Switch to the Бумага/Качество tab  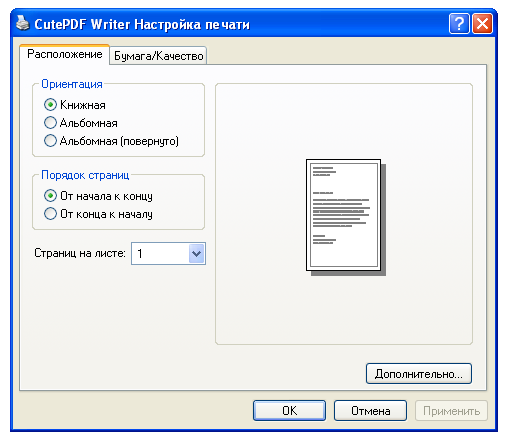159,56
